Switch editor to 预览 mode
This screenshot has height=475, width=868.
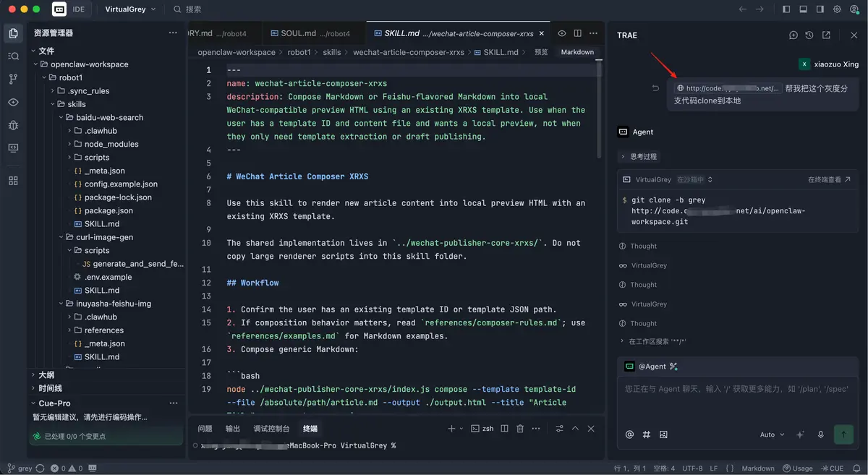[541, 52]
